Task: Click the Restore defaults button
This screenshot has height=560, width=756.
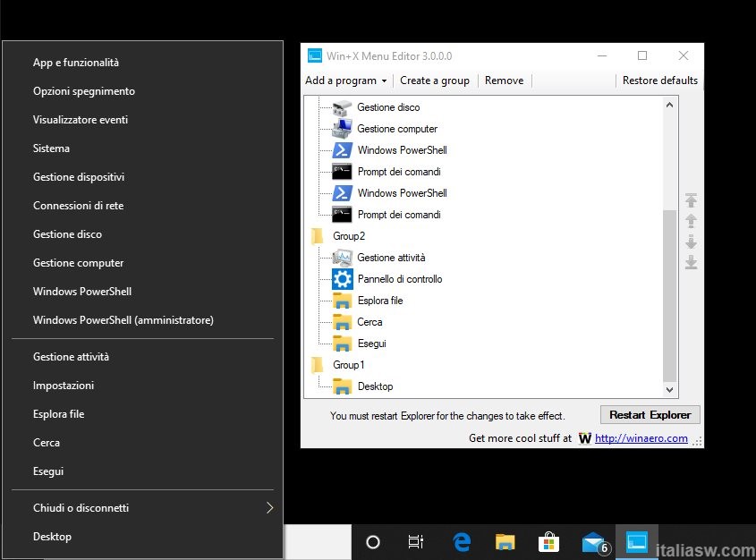Action: point(659,81)
